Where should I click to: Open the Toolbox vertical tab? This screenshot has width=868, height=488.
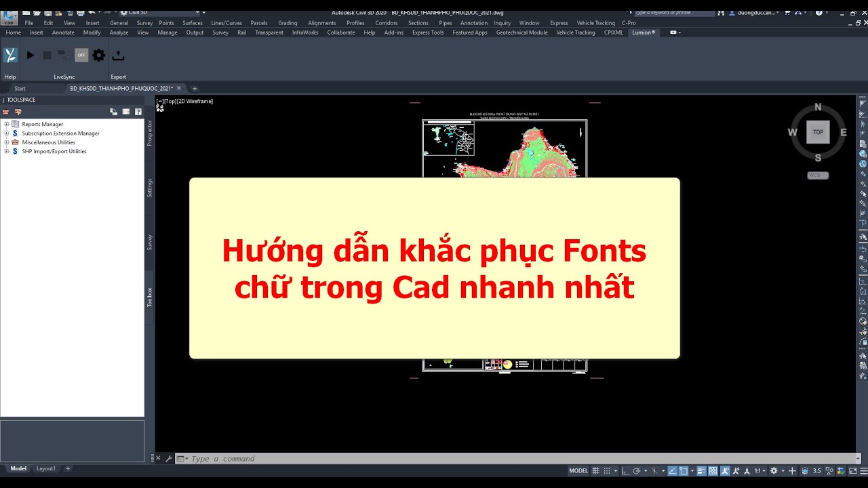coord(150,297)
